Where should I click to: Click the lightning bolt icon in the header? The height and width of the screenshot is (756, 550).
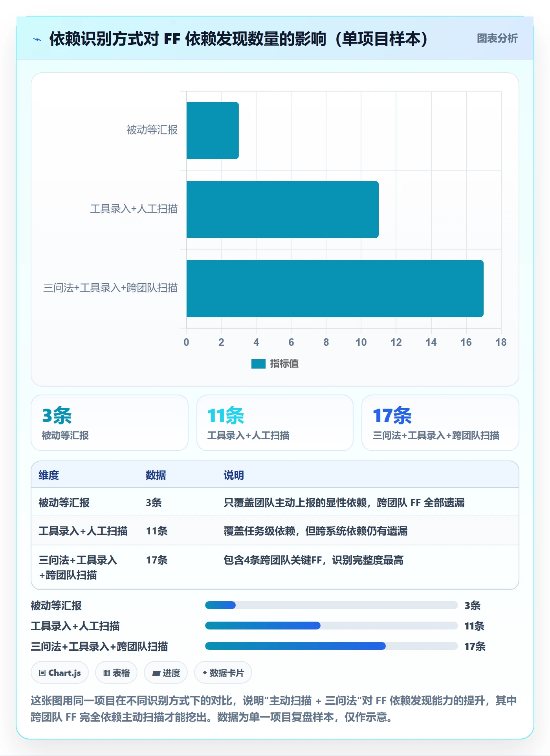[37, 39]
